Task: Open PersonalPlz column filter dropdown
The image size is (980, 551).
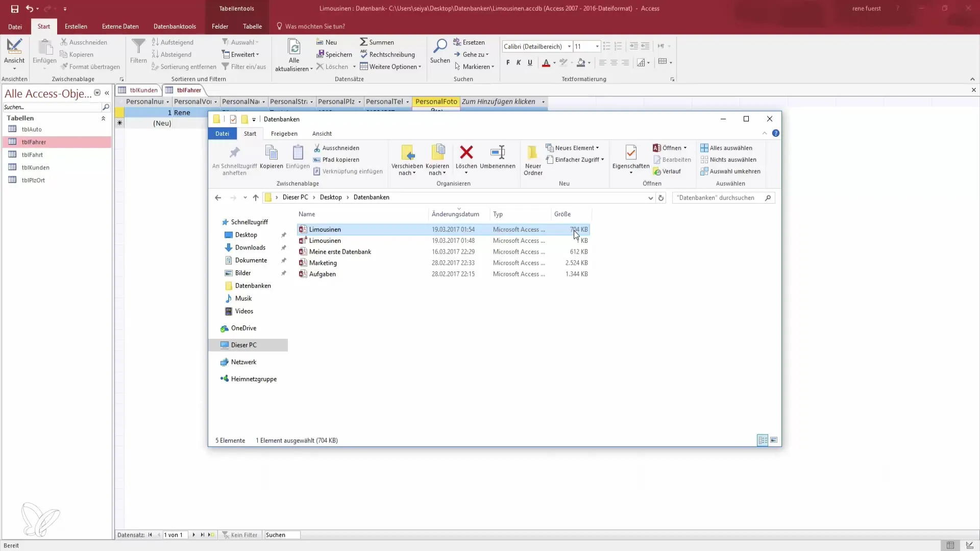Action: [x=359, y=102]
